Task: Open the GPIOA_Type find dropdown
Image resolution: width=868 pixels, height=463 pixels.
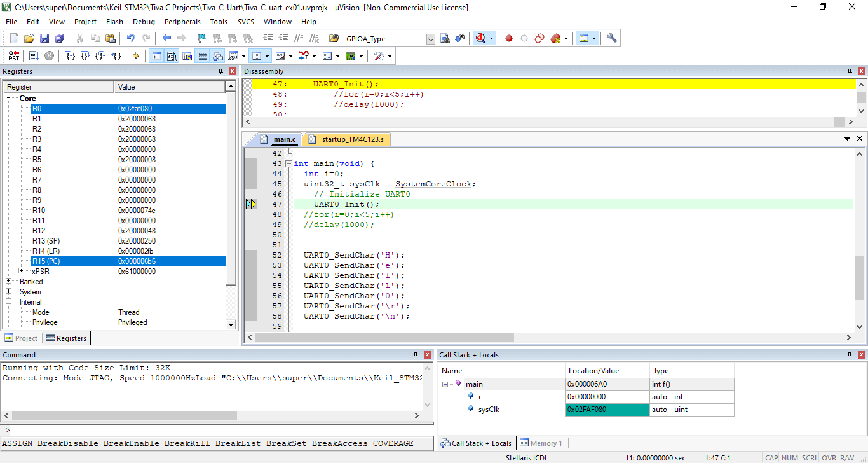Action: [430, 39]
